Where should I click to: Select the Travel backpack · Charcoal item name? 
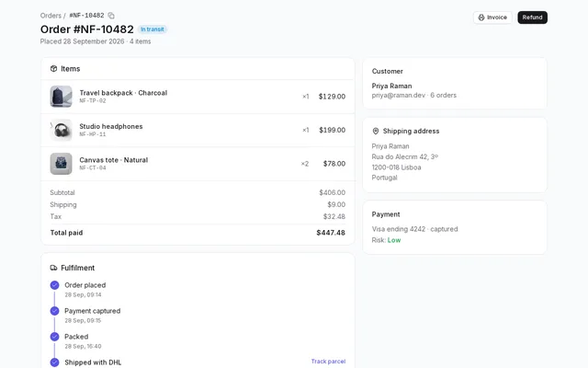[123, 93]
